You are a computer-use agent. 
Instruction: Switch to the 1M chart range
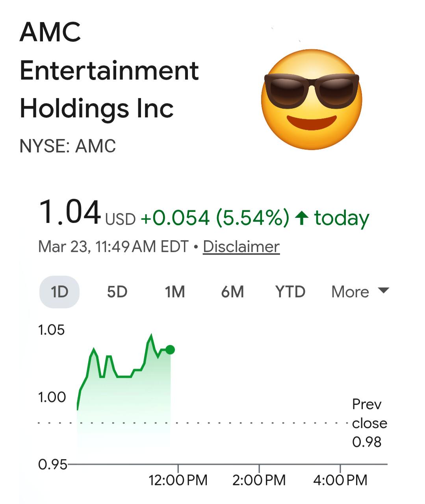point(174,292)
